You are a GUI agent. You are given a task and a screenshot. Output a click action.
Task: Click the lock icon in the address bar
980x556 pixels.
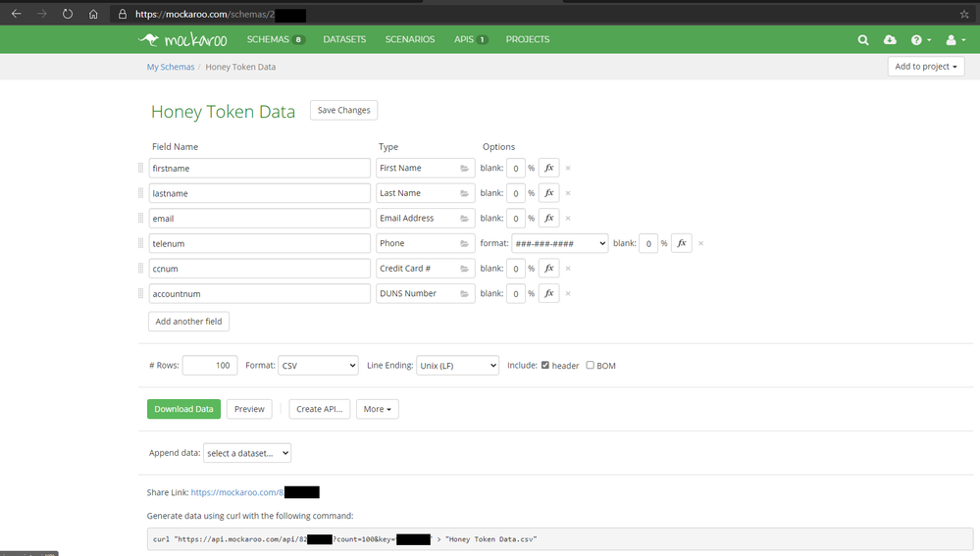click(123, 14)
